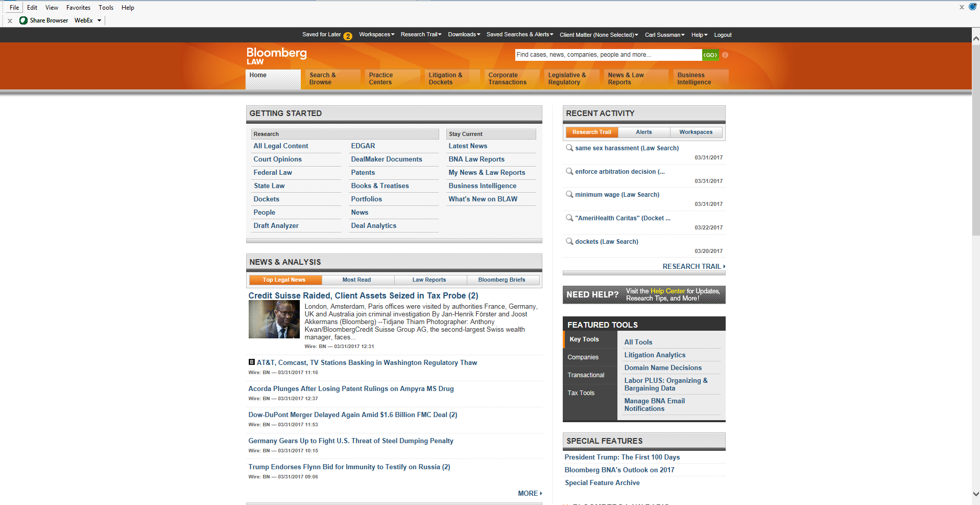Screen dimensions: 980x505
Task: Select the Search & Browse tab
Action: click(332, 79)
